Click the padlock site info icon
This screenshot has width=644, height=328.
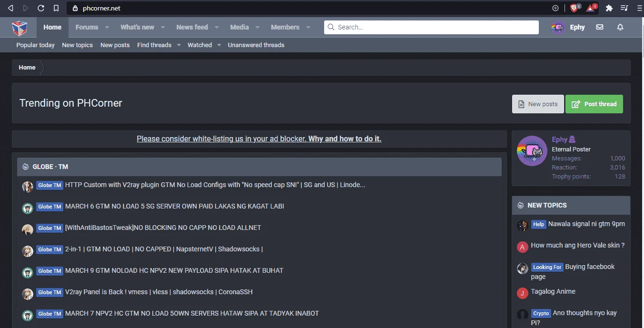pos(75,8)
